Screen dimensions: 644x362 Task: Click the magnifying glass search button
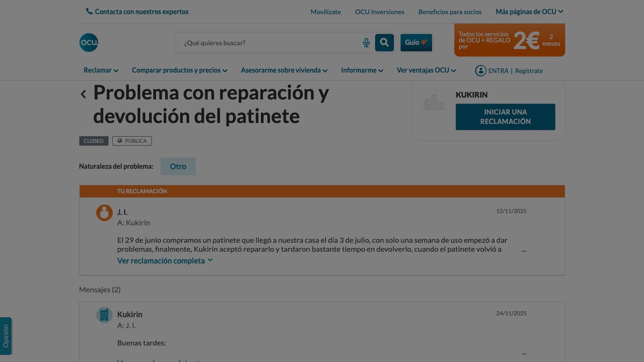384,43
